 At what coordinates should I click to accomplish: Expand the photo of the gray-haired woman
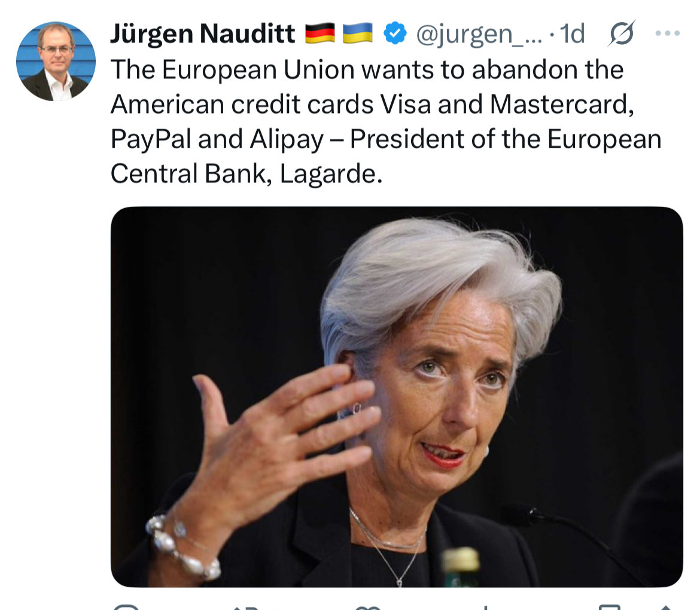(397, 396)
